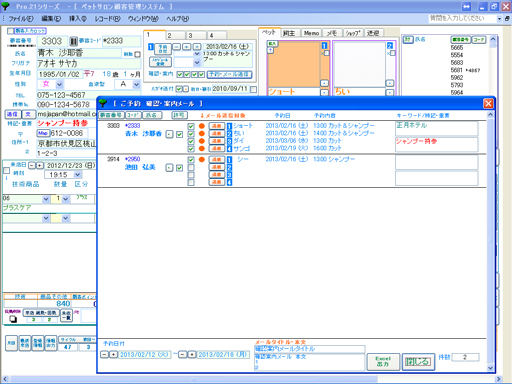The image size is (512, 384).
Task: Click the orange ショート pet photo thumbnail
Action: click(294, 64)
